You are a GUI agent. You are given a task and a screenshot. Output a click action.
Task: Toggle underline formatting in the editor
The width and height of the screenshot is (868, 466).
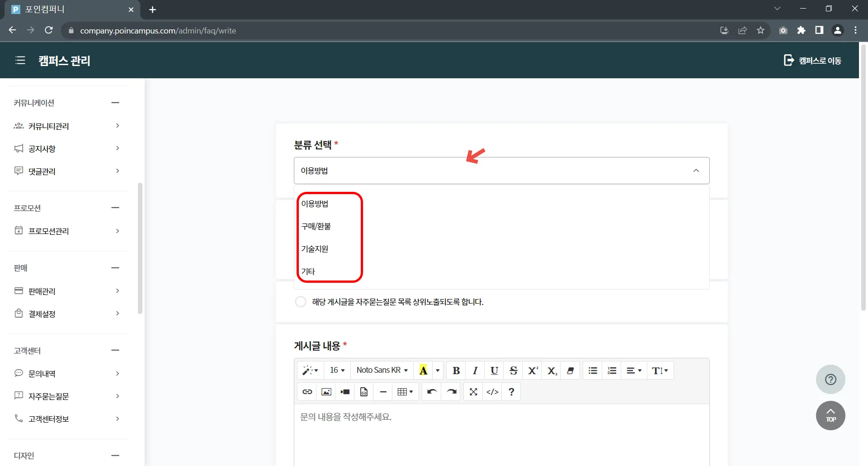pos(494,371)
